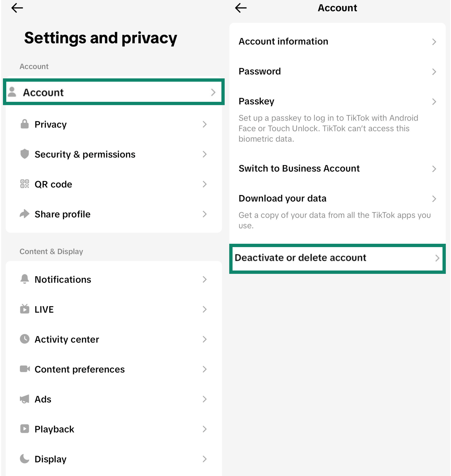This screenshot has width=451, height=476.
Task: Open the Account tab header
Action: tap(338, 8)
